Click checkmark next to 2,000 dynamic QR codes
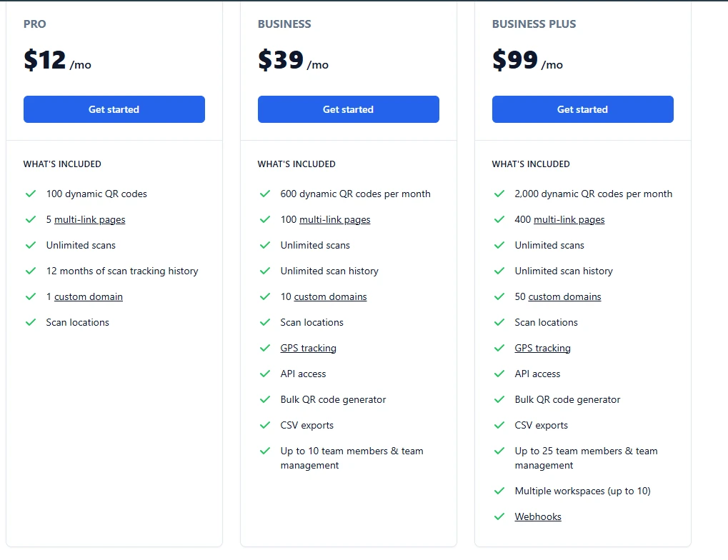The image size is (728, 560). coord(499,194)
